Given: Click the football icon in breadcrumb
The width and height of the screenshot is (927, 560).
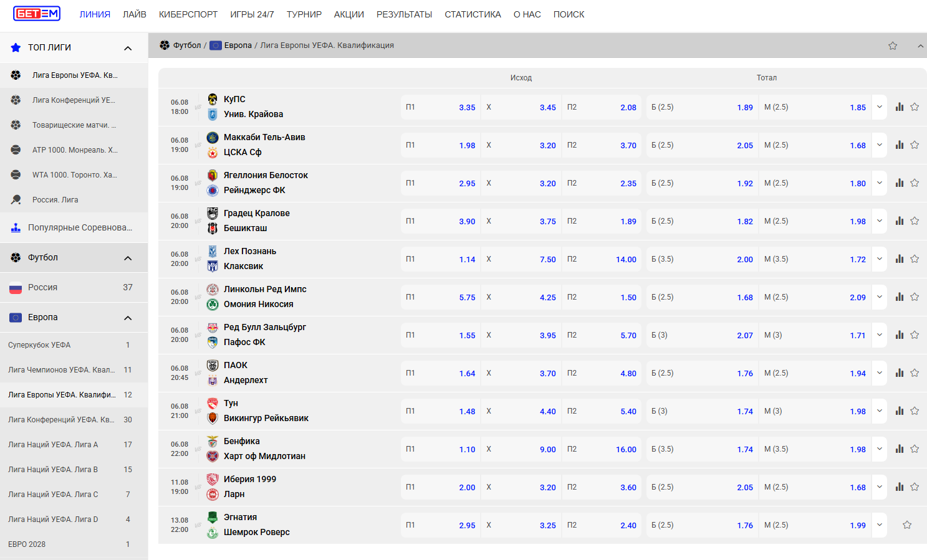Looking at the screenshot, I should [x=165, y=45].
